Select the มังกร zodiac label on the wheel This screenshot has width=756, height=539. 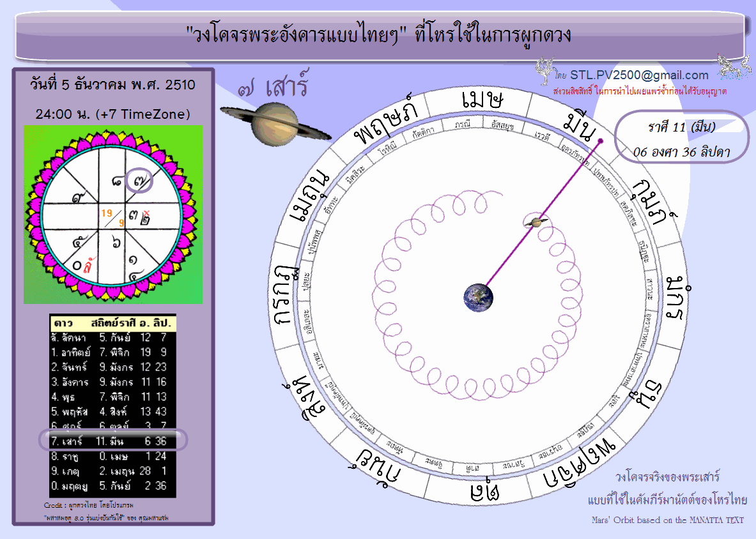(x=678, y=299)
